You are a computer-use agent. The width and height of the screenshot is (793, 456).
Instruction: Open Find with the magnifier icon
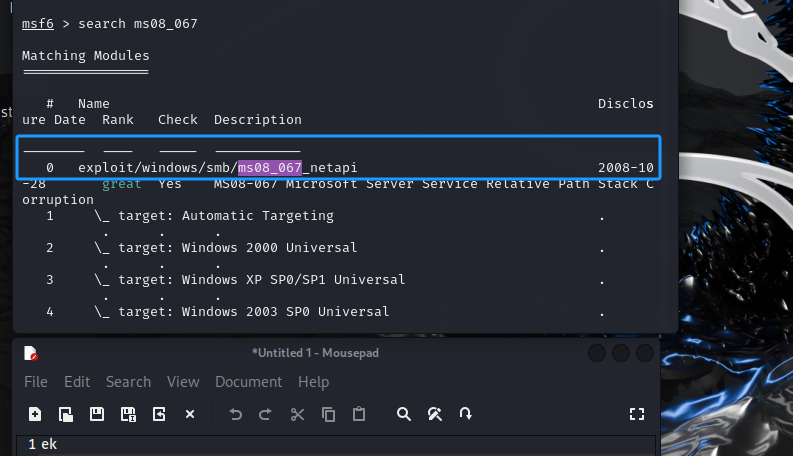tap(404, 415)
